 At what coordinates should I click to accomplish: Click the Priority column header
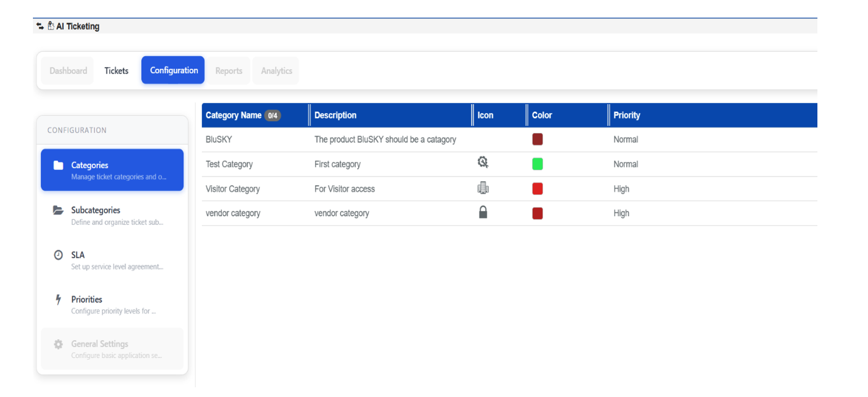pyautogui.click(x=627, y=115)
